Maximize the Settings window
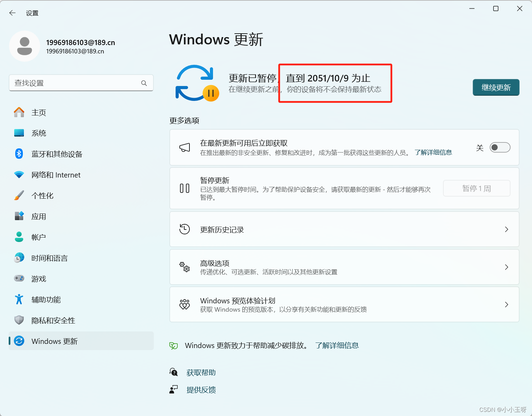 coord(496,9)
